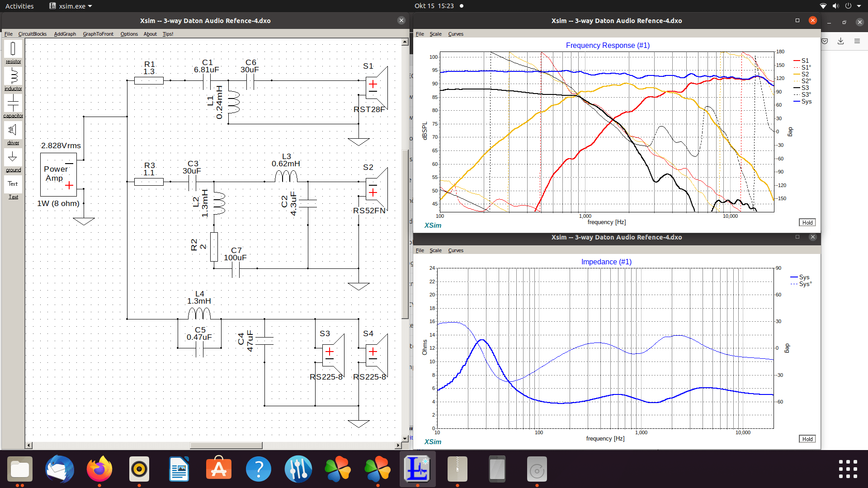
Task: Open the AddGraph menu
Action: [x=65, y=34]
